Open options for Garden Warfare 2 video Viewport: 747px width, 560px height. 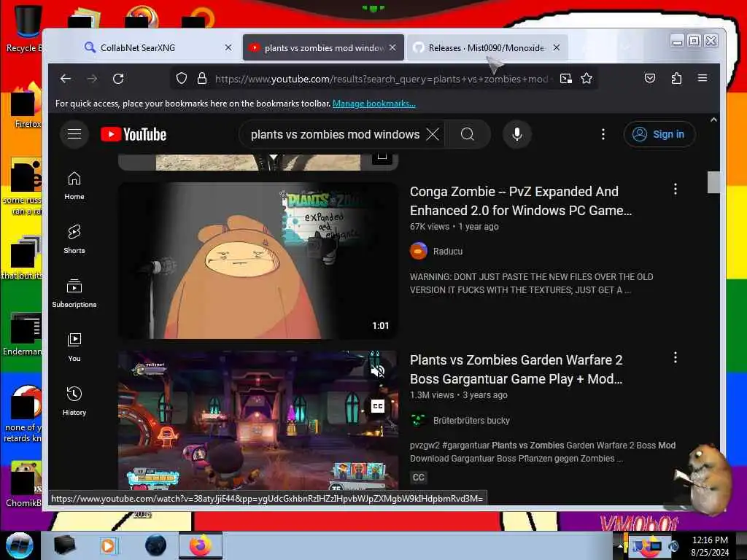tap(675, 357)
